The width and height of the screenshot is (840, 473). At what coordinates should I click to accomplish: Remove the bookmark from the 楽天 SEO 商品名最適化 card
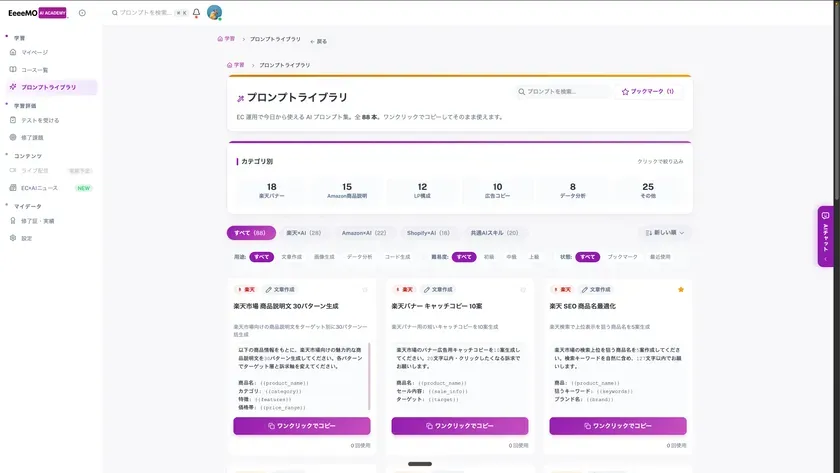click(681, 290)
